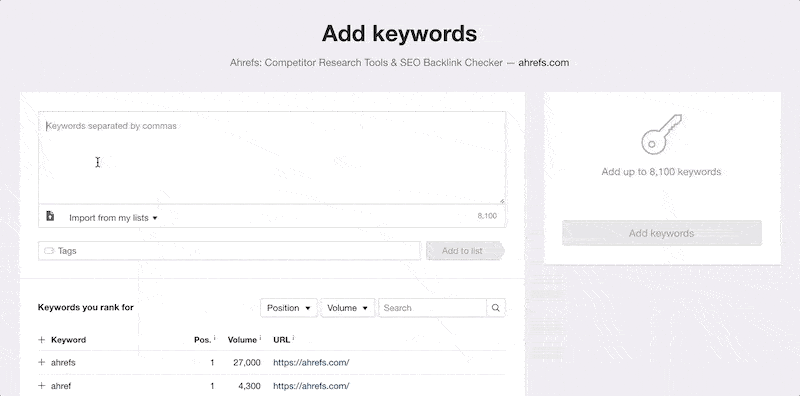The height and width of the screenshot is (396, 800).
Task: Click the Keyword column header
Action: tap(68, 340)
